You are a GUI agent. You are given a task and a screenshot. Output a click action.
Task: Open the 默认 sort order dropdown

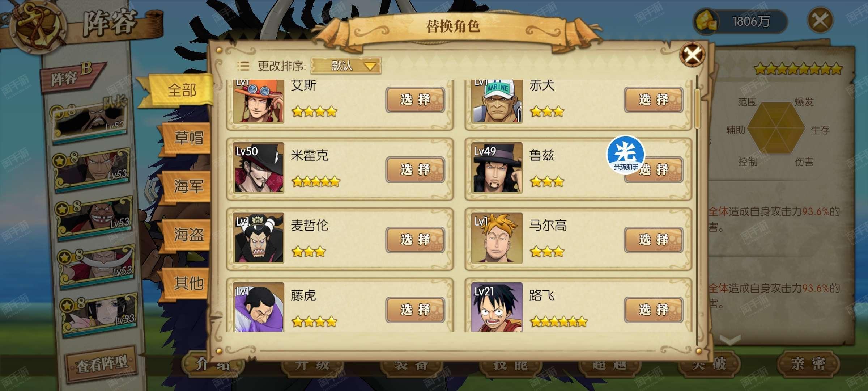346,66
